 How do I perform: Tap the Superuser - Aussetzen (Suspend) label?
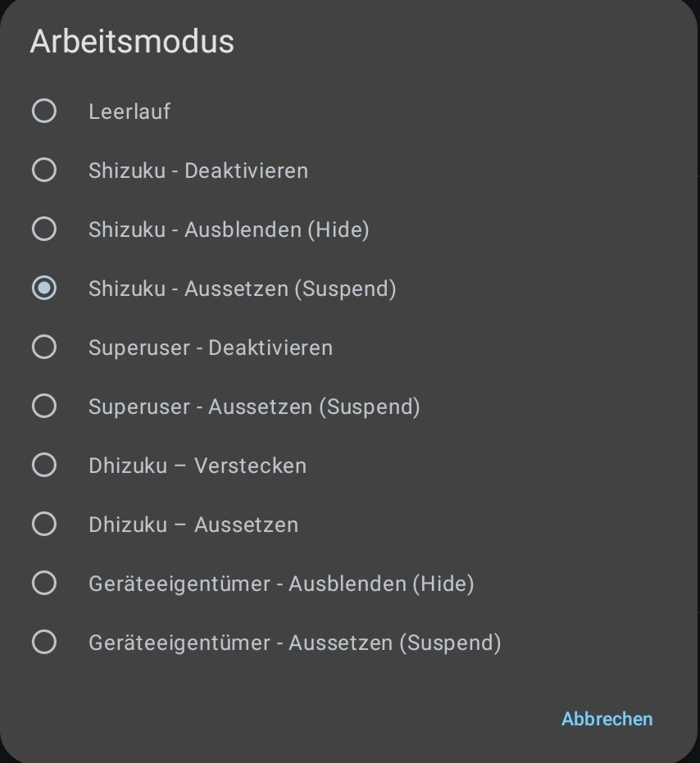(254, 406)
